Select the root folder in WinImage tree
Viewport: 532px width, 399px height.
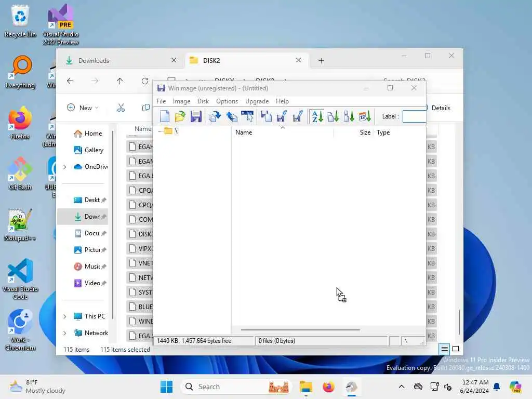coord(171,131)
